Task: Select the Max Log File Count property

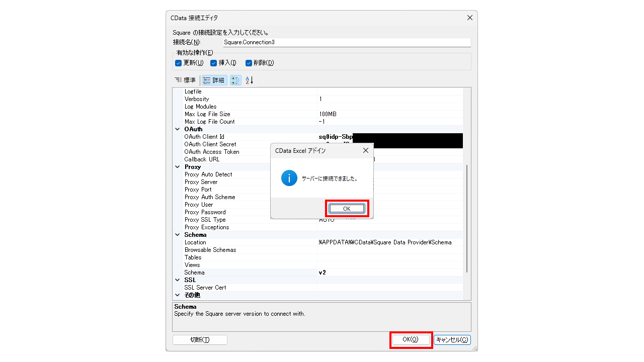Action: pyautogui.click(x=209, y=122)
